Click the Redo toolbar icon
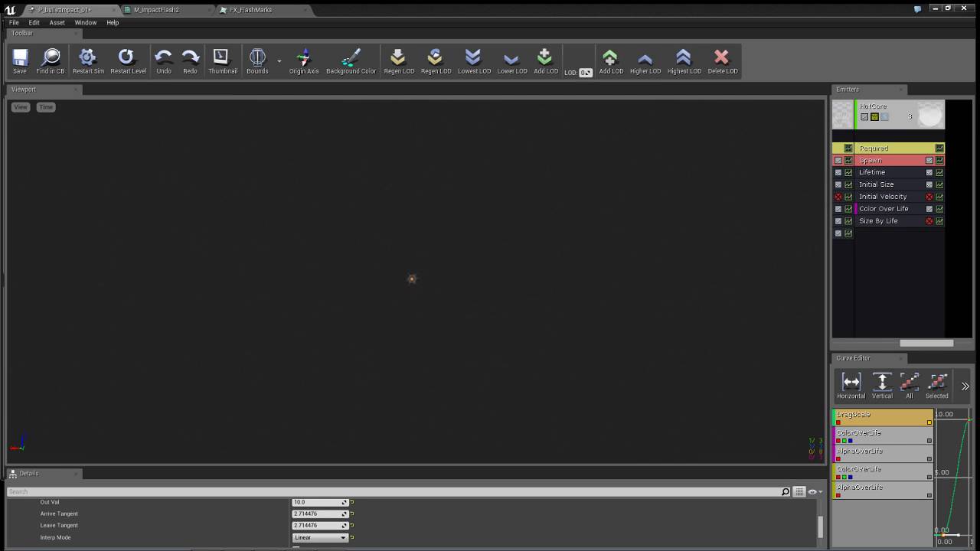 [x=190, y=60]
